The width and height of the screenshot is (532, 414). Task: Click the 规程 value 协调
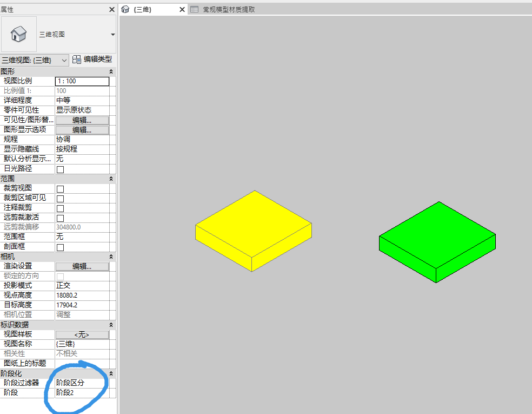pos(63,140)
